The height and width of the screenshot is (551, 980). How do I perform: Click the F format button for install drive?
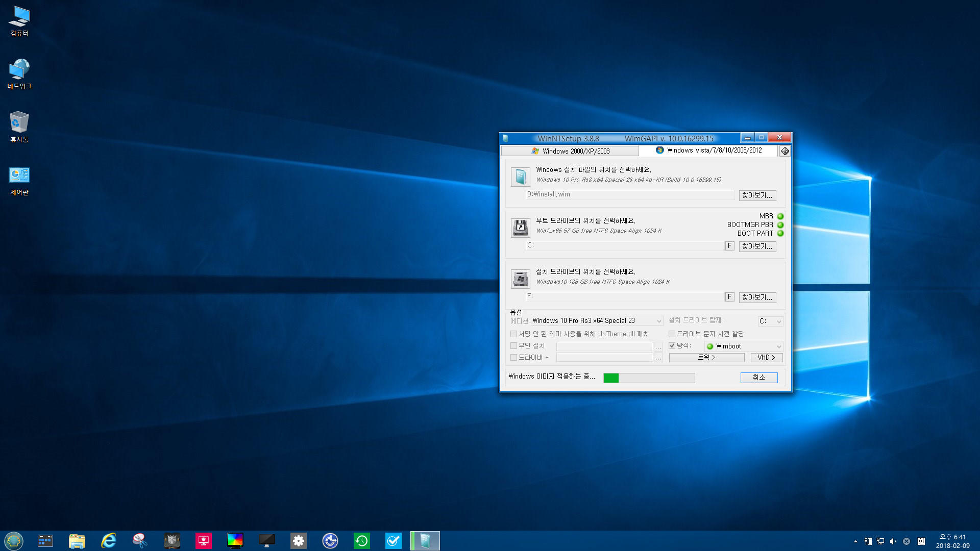(730, 297)
